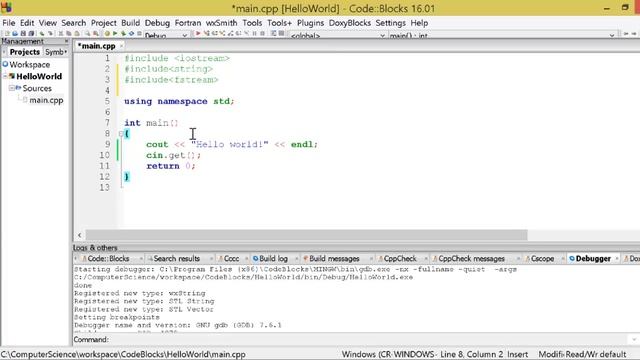The height and width of the screenshot is (360, 640).
Task: Open the View menu
Action: click(48, 23)
